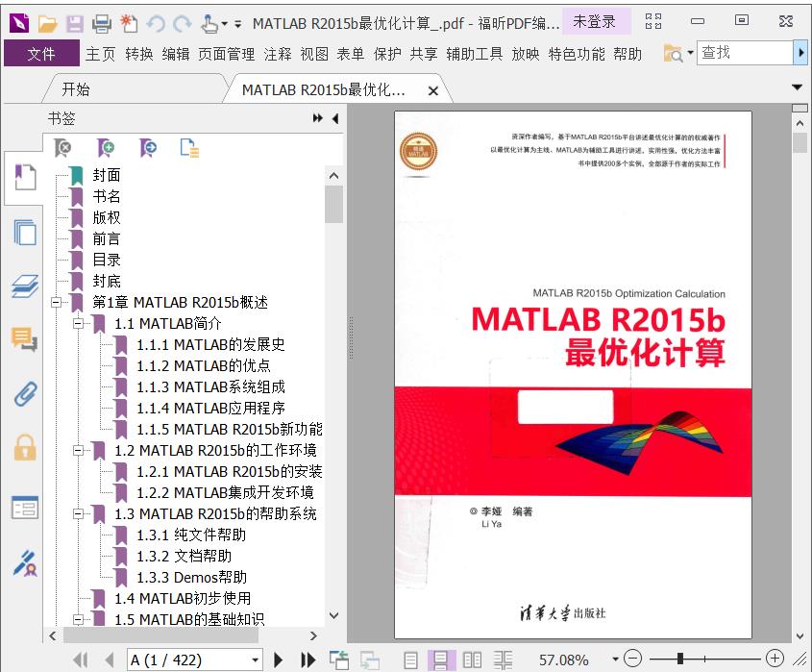
Task: Open the Security lock panel
Action: tap(25, 448)
